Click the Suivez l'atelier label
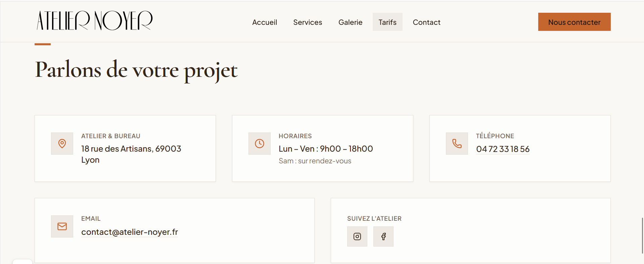This screenshot has width=644, height=264. 374,218
